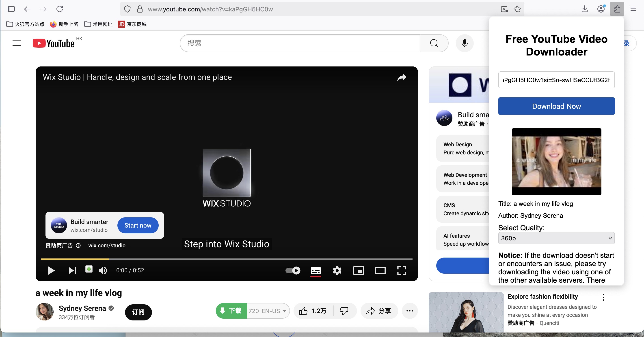Open 火狐官方站点 bookmarks folder
Image resolution: width=644 pixels, height=337 pixels.
tap(25, 24)
